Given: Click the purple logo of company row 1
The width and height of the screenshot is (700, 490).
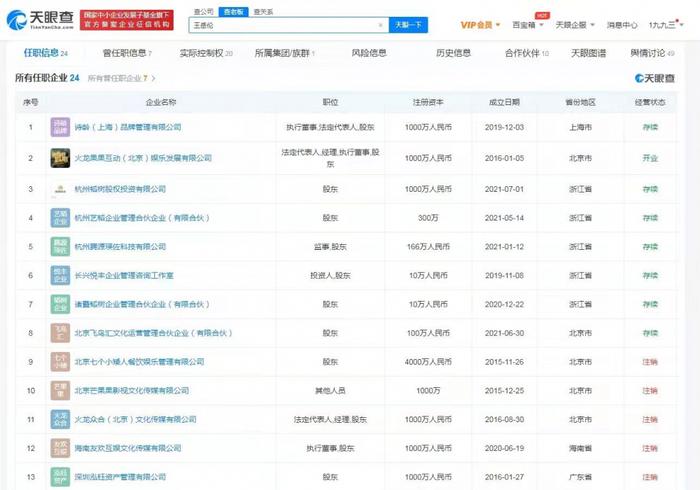Looking at the screenshot, I should pos(60,127).
